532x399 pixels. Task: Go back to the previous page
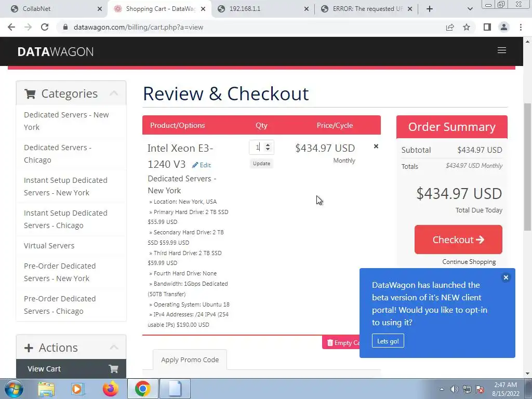(x=11, y=27)
